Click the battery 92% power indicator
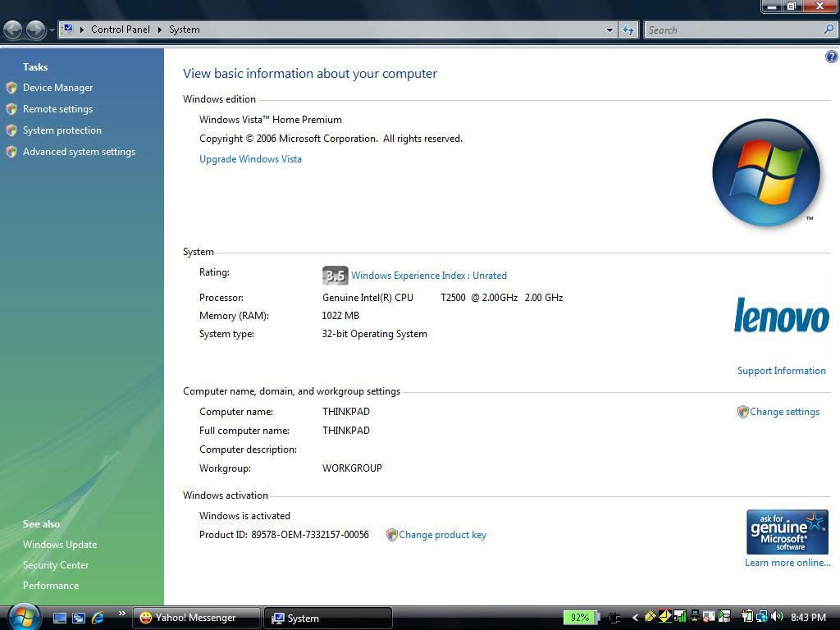 [580, 618]
